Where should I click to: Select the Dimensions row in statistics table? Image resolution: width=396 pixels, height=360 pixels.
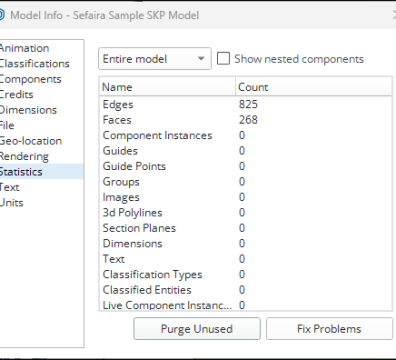(245, 243)
